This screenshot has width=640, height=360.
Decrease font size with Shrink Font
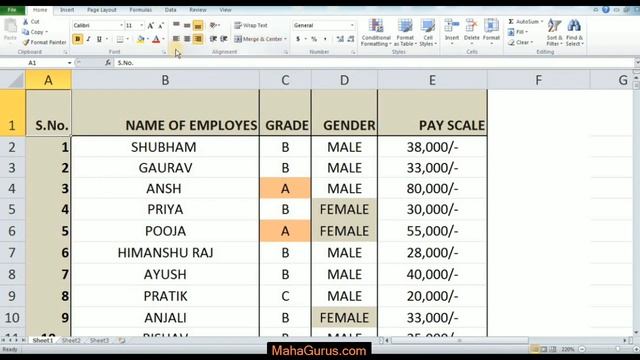click(161, 25)
